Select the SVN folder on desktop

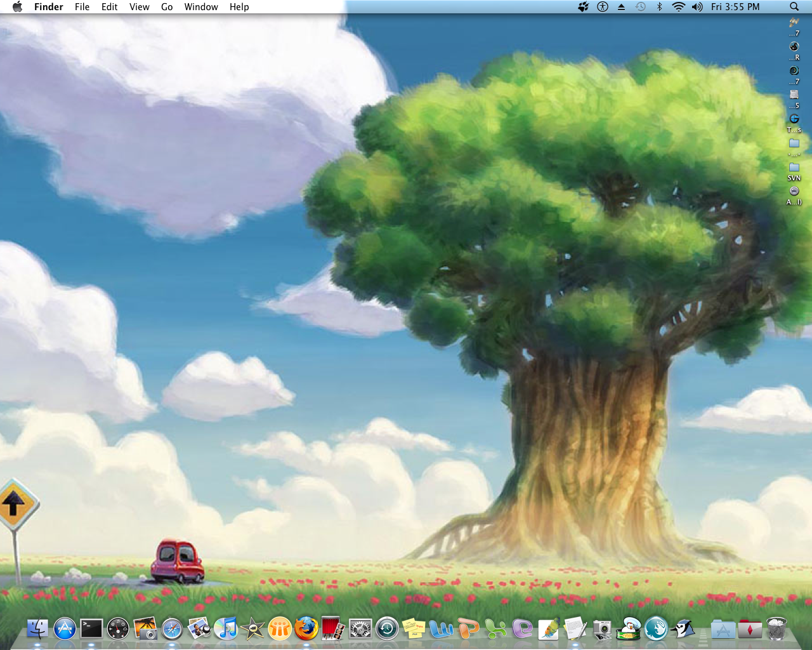coord(794,168)
